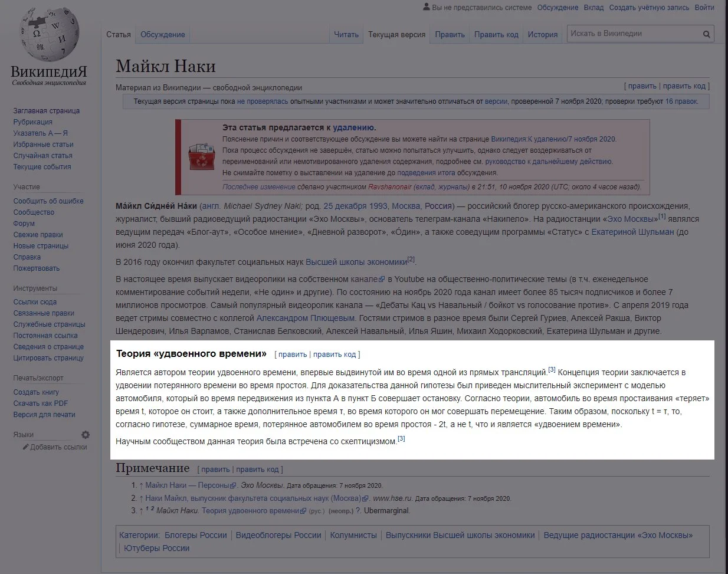
Task: Open Рубрикация in the sidebar
Action: (33, 122)
